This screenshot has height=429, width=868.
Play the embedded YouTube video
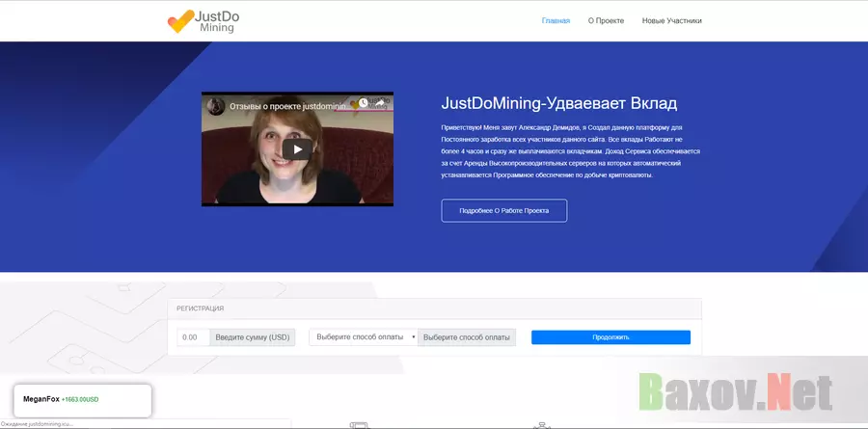(x=297, y=148)
